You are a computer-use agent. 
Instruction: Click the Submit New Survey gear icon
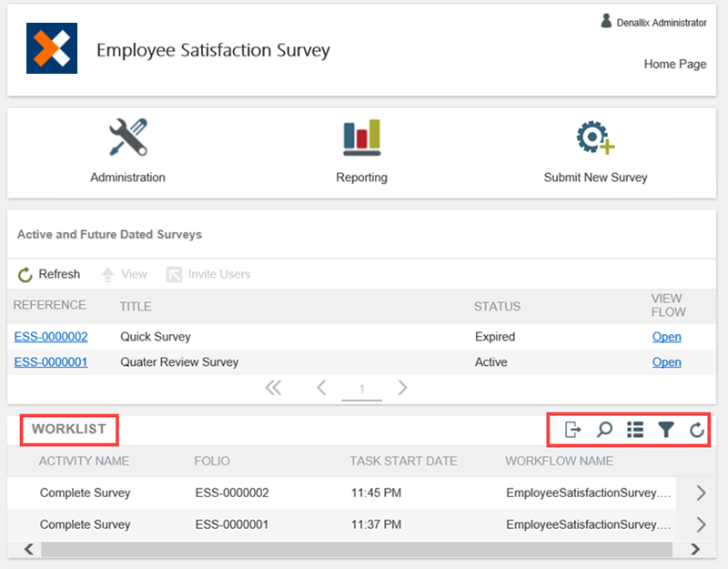click(595, 137)
